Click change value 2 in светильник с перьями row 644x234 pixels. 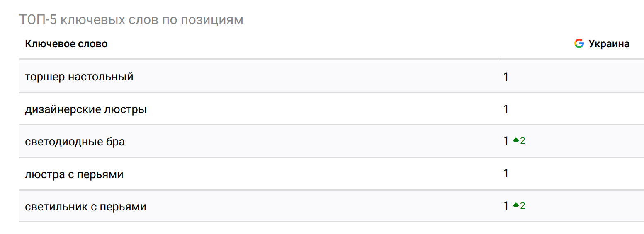click(522, 205)
